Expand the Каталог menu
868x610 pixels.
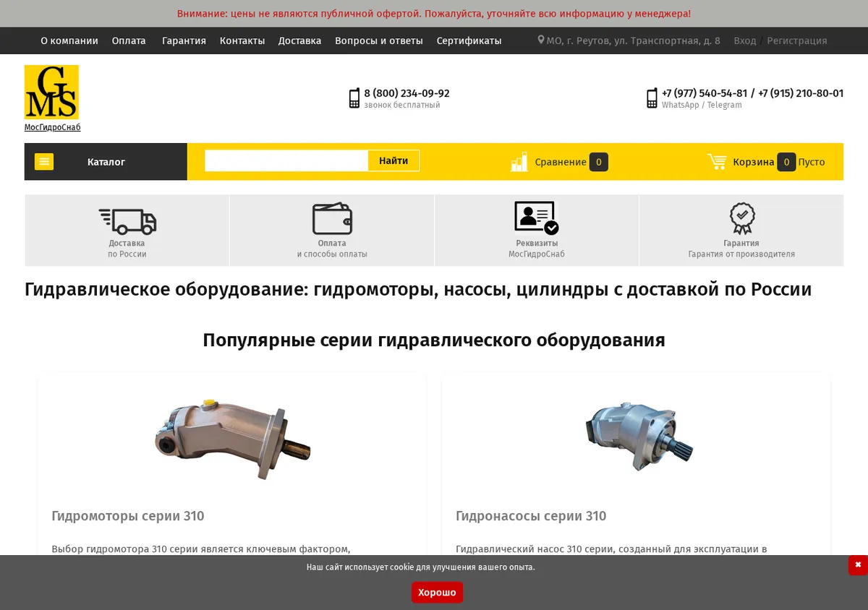[x=106, y=162]
